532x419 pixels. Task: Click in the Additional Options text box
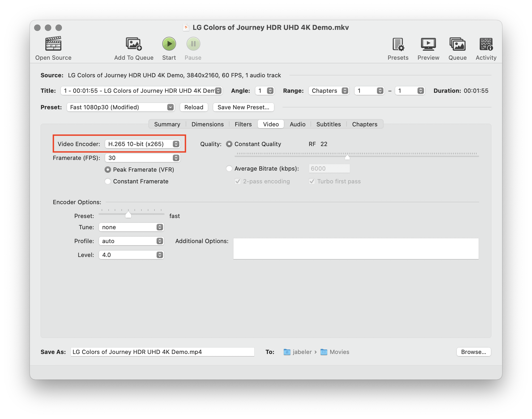click(356, 248)
